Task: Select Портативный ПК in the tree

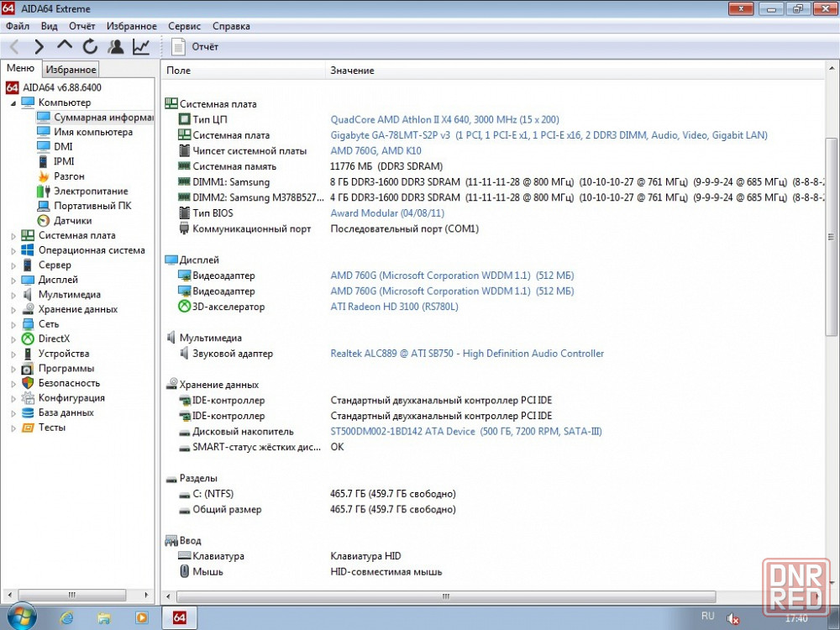Action: click(85, 206)
